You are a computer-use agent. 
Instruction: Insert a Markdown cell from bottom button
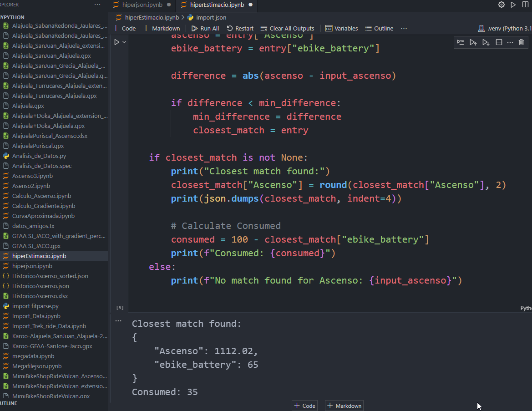point(344,406)
